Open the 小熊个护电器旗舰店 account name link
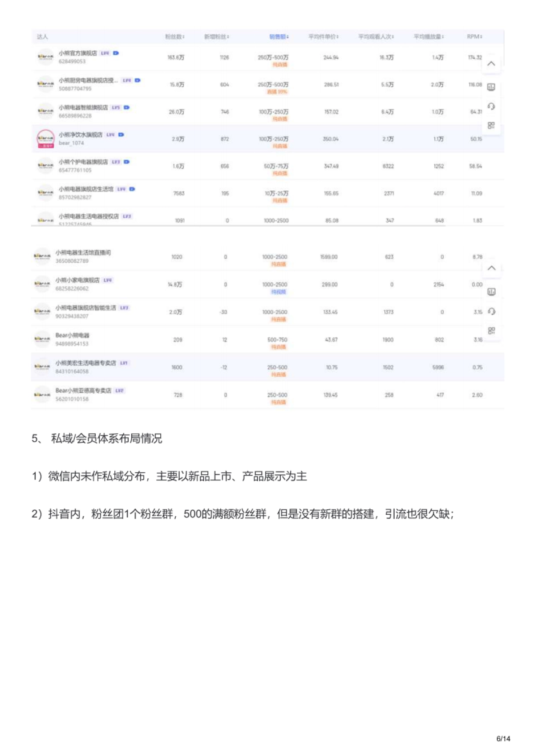Viewport: 534px width, 756px height. coord(83,162)
